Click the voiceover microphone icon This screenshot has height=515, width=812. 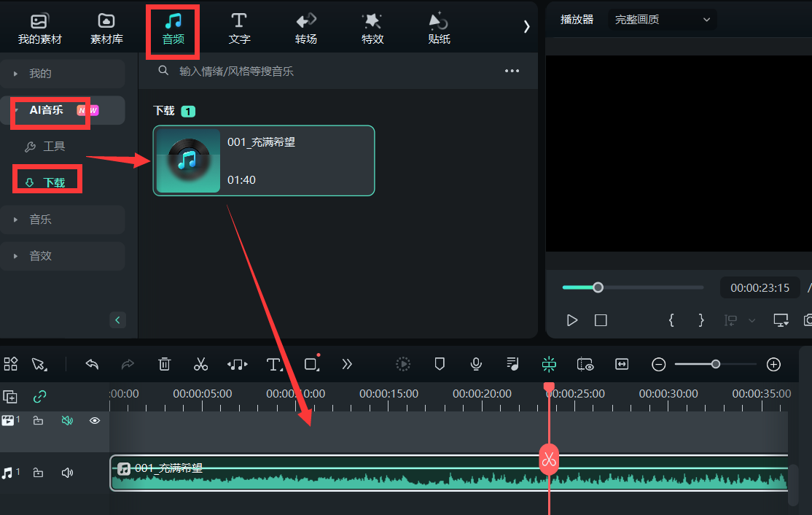point(476,364)
